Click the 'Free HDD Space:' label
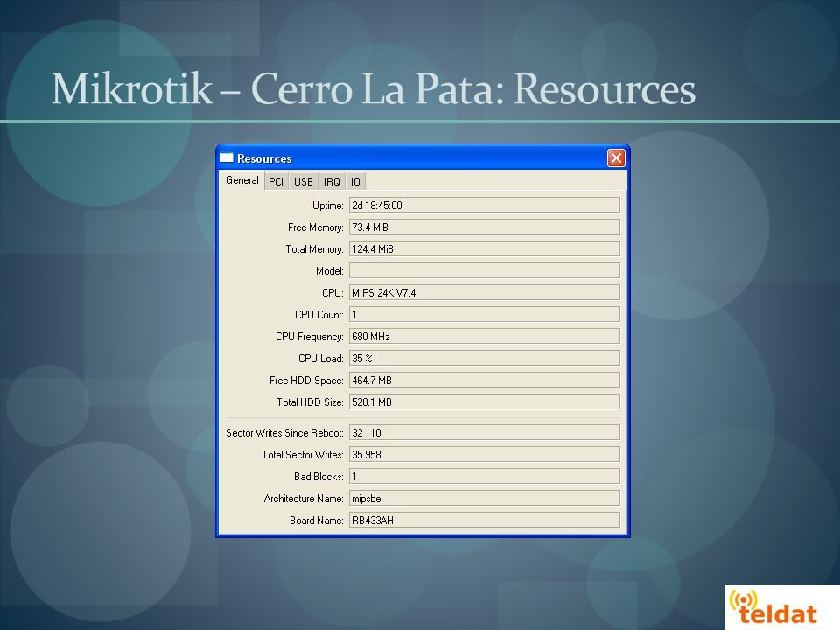 point(306,381)
